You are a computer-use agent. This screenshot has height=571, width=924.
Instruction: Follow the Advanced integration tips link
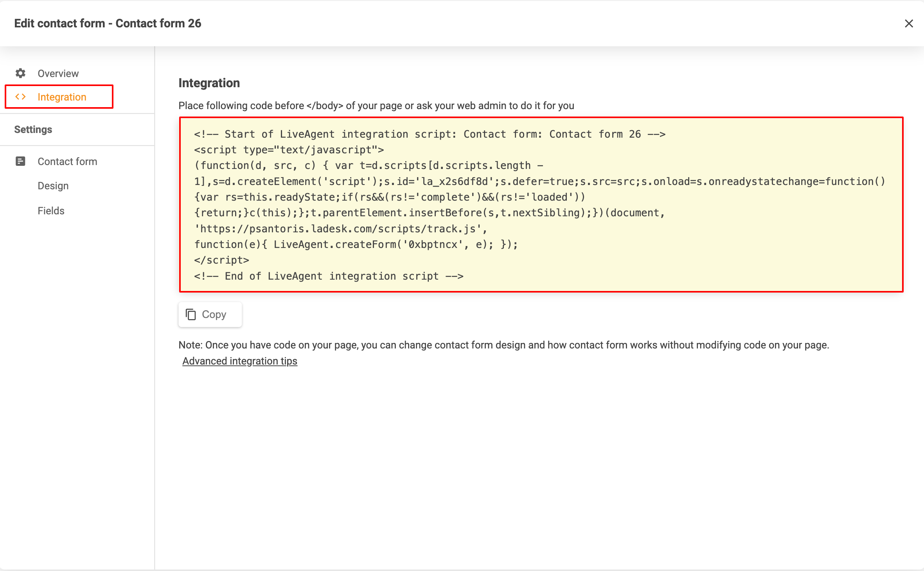point(239,361)
